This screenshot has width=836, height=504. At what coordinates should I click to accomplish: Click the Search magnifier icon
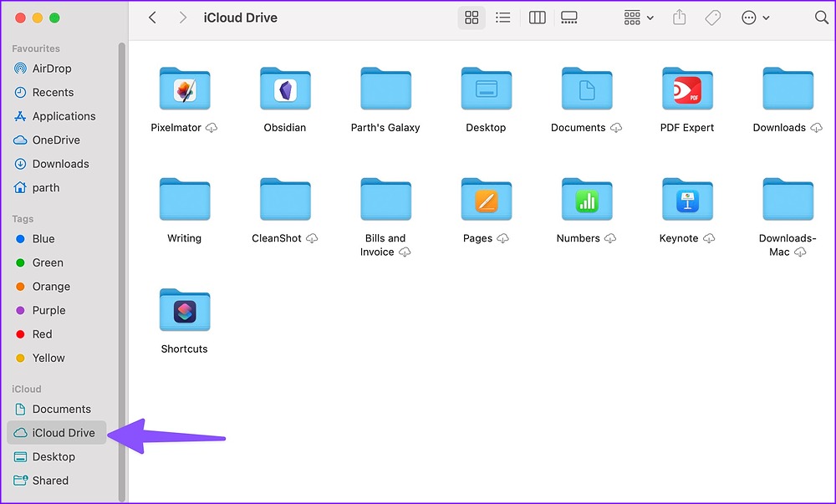coord(821,18)
